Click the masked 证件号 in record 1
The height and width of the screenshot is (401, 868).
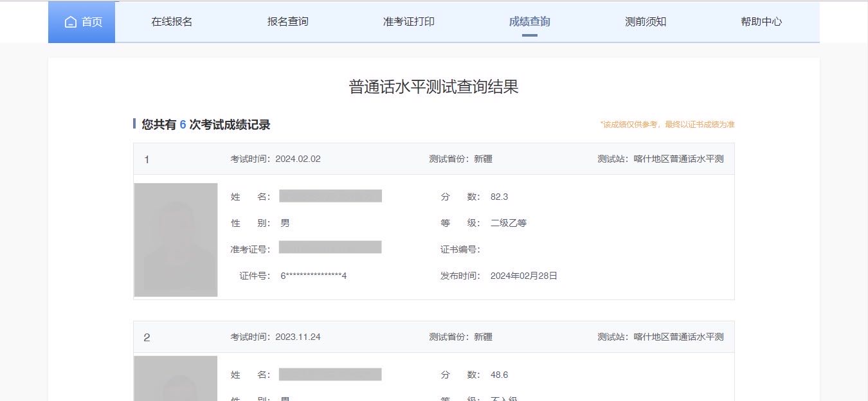pos(313,276)
